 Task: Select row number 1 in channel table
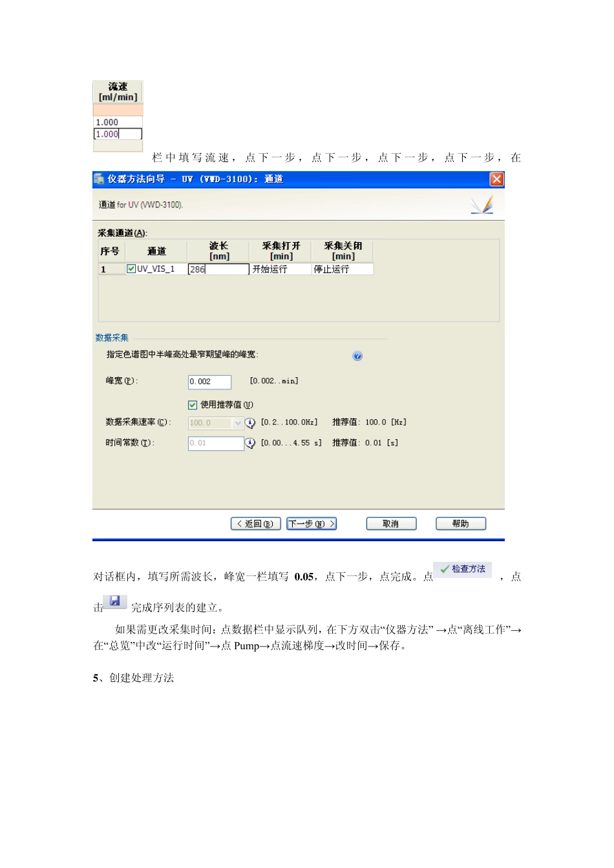(x=111, y=269)
